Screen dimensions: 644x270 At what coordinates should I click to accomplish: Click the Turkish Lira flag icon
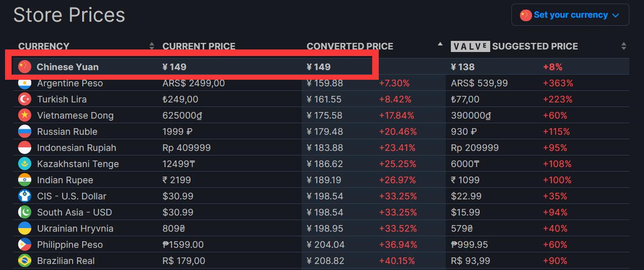25,99
